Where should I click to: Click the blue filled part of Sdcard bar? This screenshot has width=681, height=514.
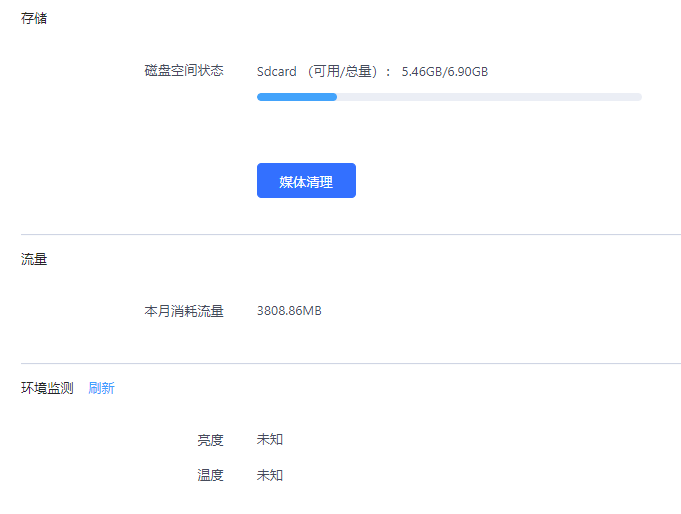[x=297, y=97]
